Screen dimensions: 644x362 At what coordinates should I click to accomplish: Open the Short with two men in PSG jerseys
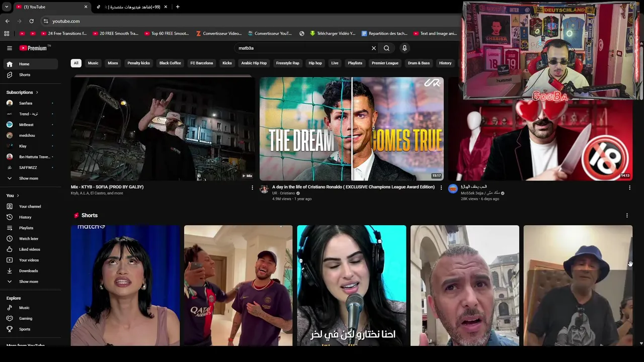click(238, 286)
